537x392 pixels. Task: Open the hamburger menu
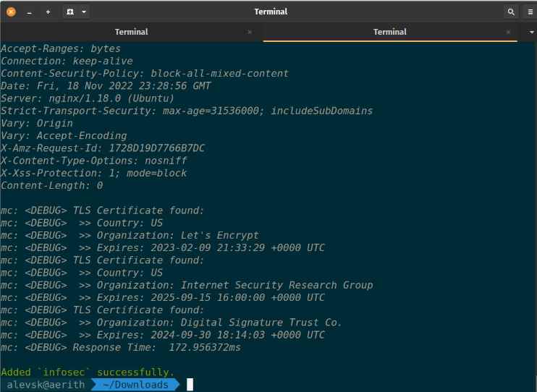(x=530, y=12)
